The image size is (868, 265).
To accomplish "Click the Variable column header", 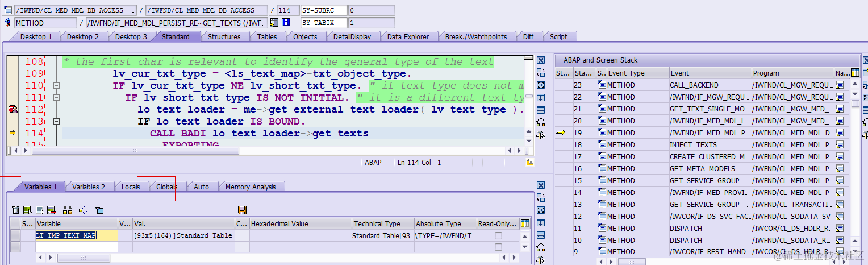I will pyautogui.click(x=77, y=224).
